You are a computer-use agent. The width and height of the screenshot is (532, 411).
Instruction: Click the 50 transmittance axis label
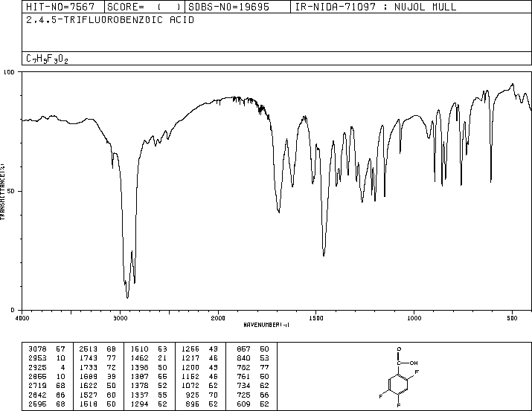[10, 191]
